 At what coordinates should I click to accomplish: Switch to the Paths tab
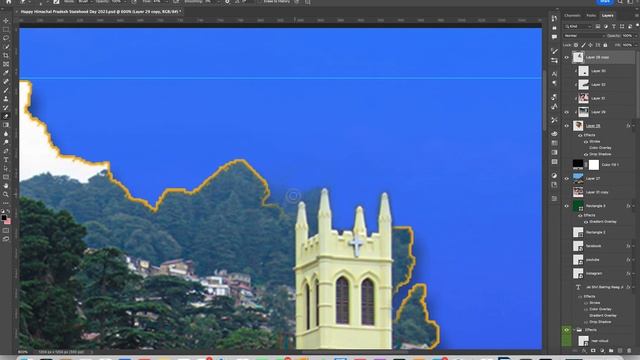pyautogui.click(x=591, y=16)
